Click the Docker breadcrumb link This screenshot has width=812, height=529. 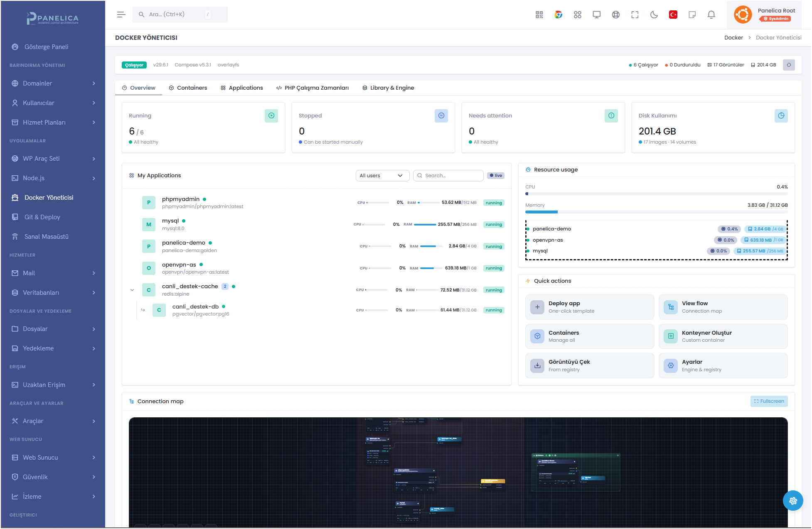click(x=733, y=38)
